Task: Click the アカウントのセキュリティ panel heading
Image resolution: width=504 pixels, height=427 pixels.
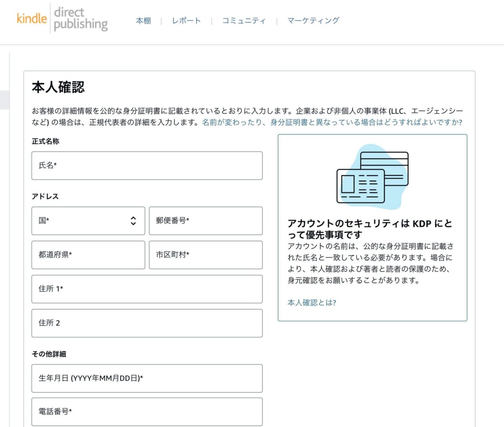Action: coord(370,229)
